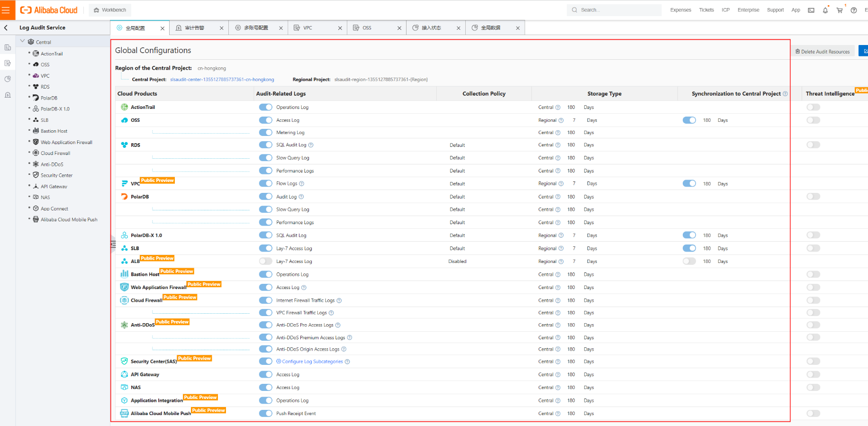
Task: Click the help icon next to Internet Firewall Traffic Logs
Action: (x=339, y=300)
